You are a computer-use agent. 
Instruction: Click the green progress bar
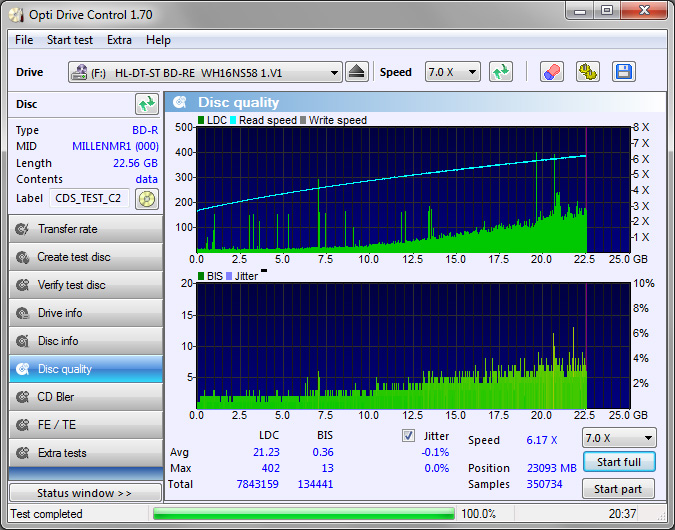point(303,513)
